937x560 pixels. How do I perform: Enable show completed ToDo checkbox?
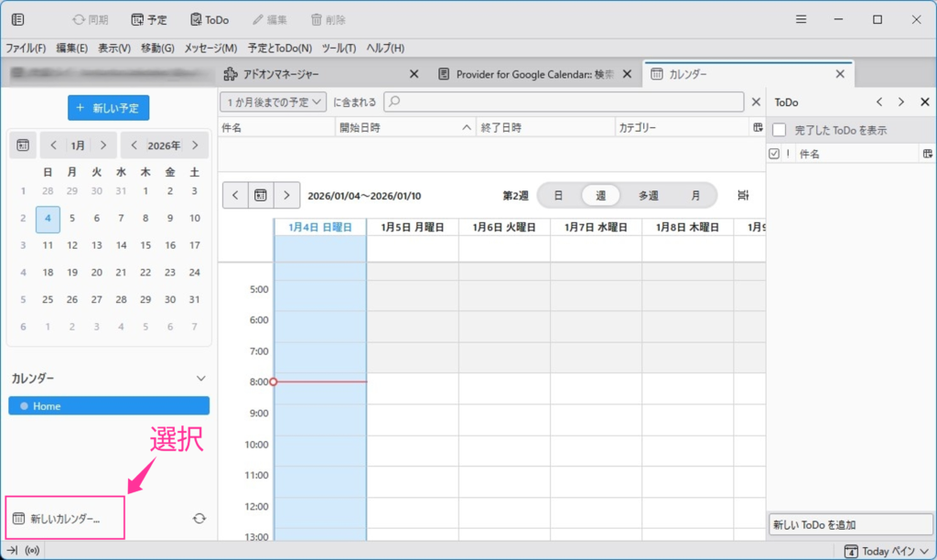[x=780, y=131]
